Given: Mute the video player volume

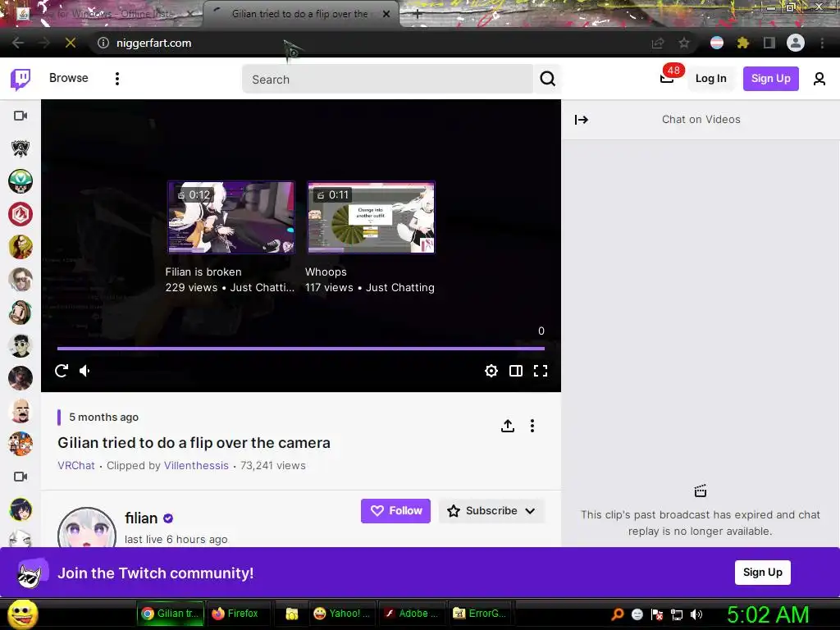Looking at the screenshot, I should click(85, 371).
